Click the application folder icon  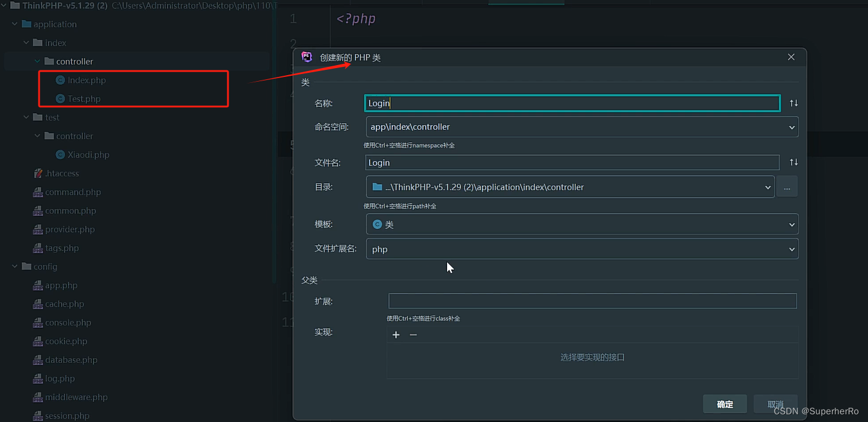tap(26, 24)
